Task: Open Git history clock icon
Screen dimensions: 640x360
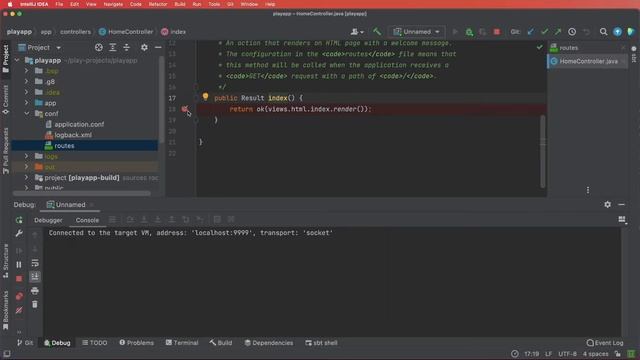Action: [x=572, y=31]
